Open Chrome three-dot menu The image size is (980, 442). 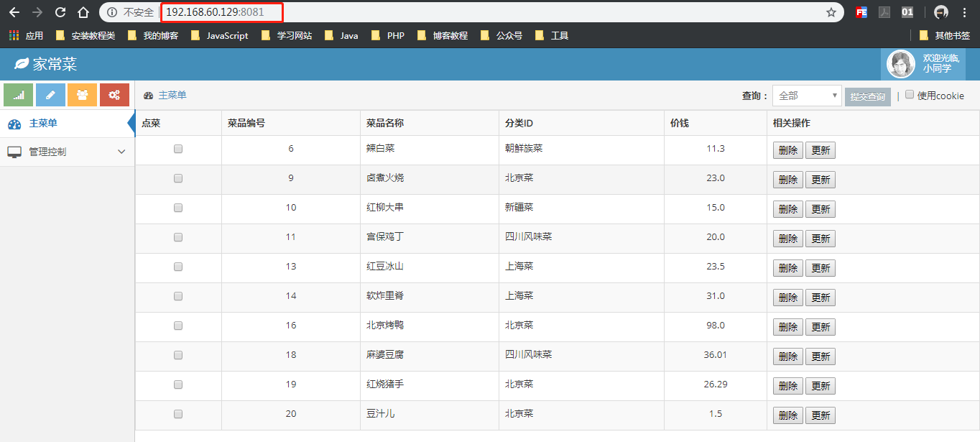[964, 12]
